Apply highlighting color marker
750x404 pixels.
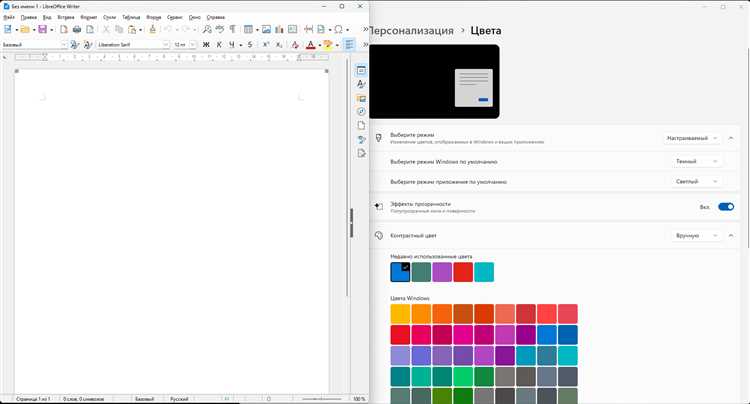click(x=328, y=44)
